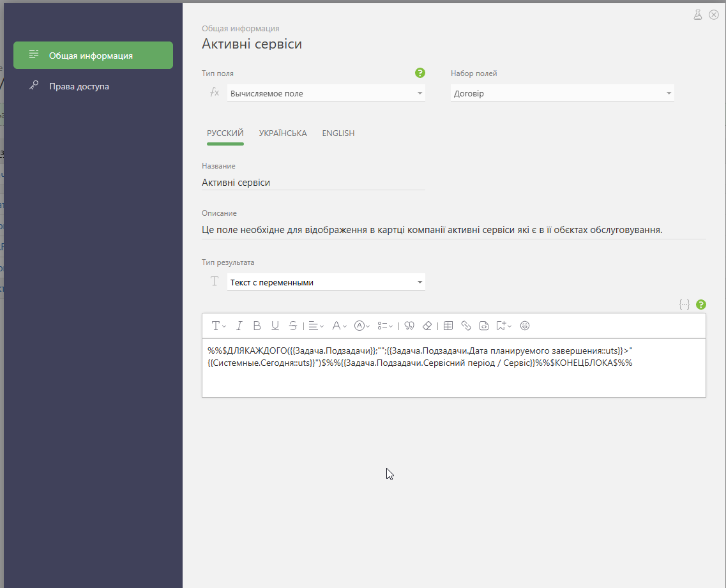Insert a quote block

tap(409, 326)
